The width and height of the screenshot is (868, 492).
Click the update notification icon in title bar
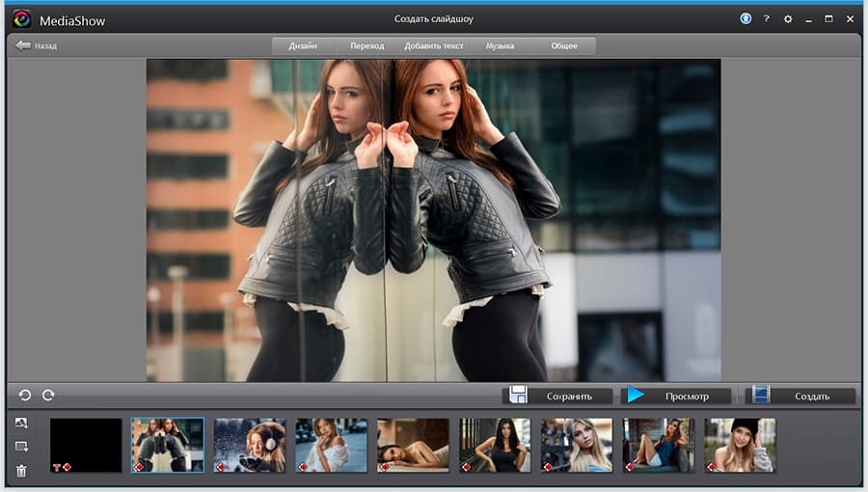[x=746, y=19]
